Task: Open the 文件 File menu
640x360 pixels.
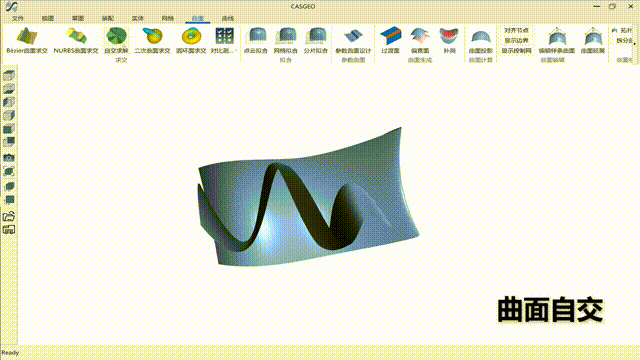Action: [x=18, y=18]
